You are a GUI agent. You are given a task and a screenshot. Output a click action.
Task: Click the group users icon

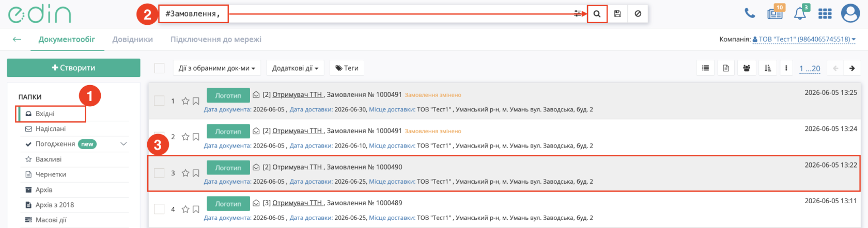747,68
